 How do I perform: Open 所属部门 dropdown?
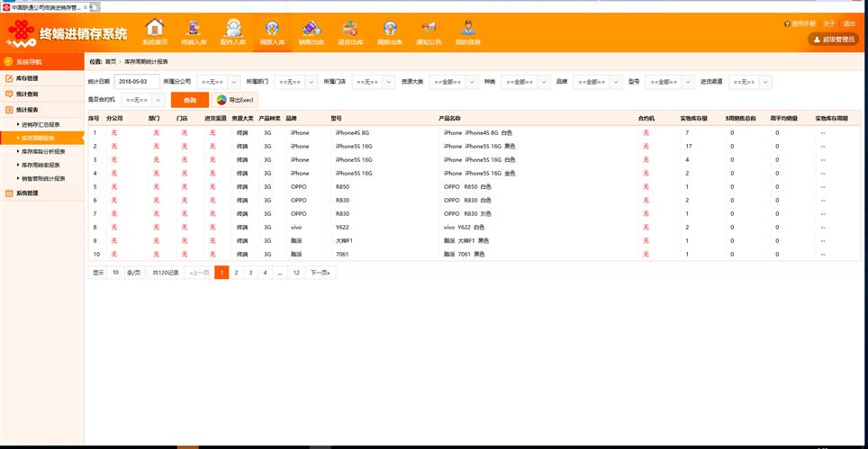click(296, 82)
